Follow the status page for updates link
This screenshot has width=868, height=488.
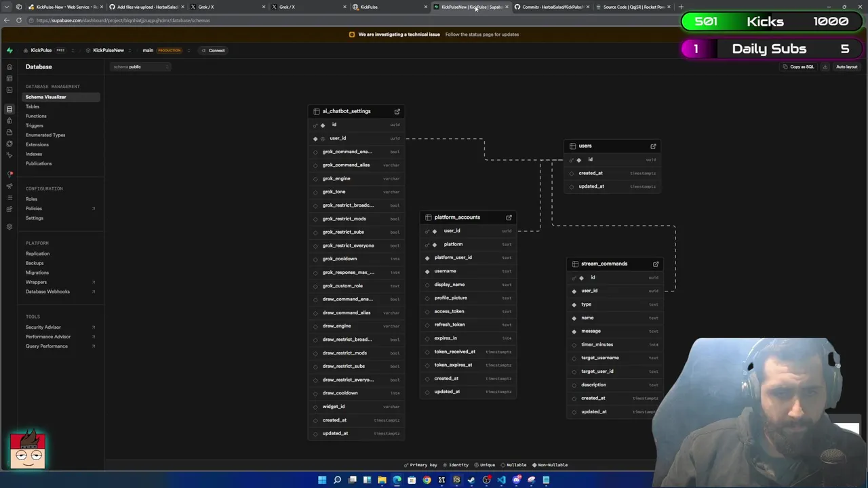point(482,34)
